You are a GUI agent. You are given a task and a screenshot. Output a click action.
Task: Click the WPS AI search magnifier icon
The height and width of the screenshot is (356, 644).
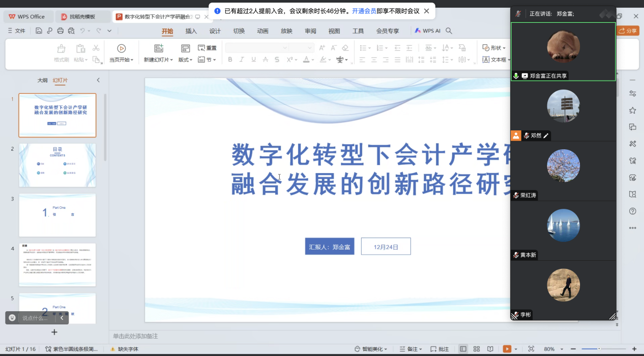449,31
